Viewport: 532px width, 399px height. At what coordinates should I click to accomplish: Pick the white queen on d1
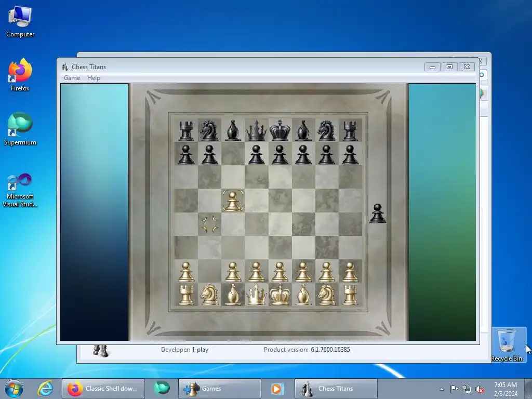pyautogui.click(x=256, y=295)
